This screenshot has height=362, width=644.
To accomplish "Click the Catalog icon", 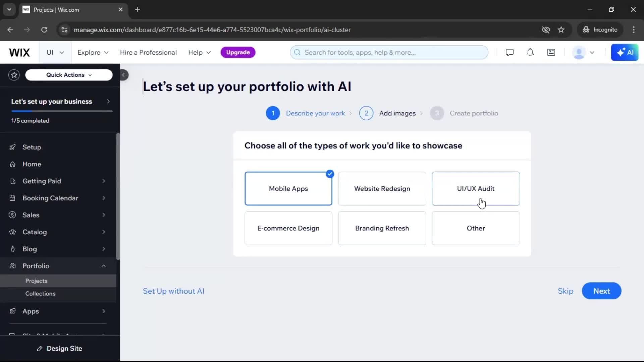I will (12, 232).
